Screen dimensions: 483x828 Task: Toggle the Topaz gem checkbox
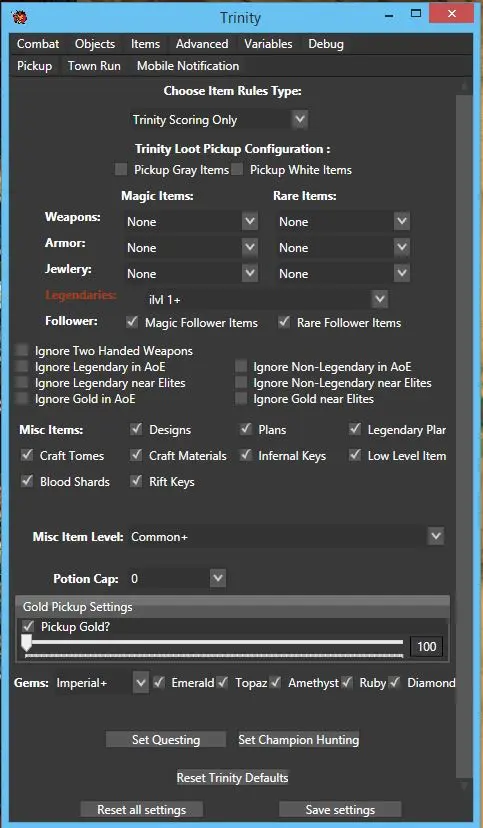coord(223,682)
